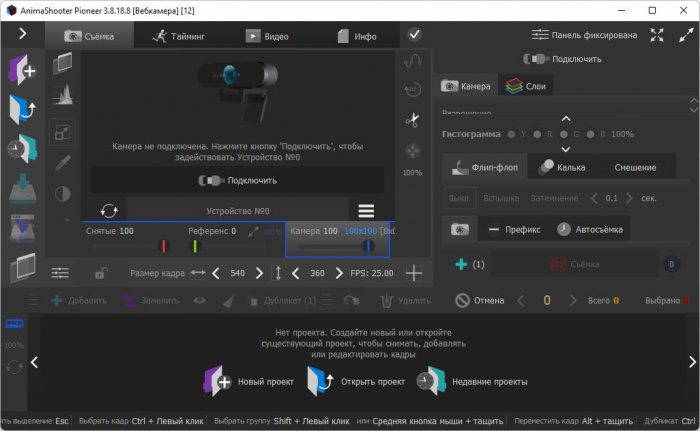700x431 pixels.
Task: Click the settings sliders icon near frame size
Action: pyautogui.click(x=60, y=273)
